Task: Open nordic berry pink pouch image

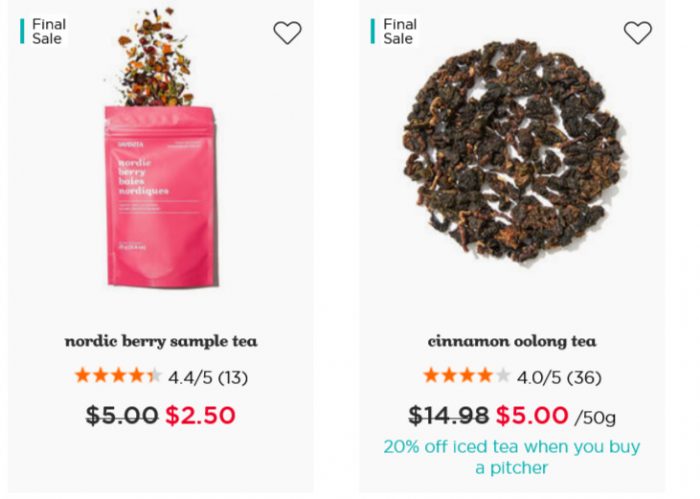Action: [x=161, y=196]
